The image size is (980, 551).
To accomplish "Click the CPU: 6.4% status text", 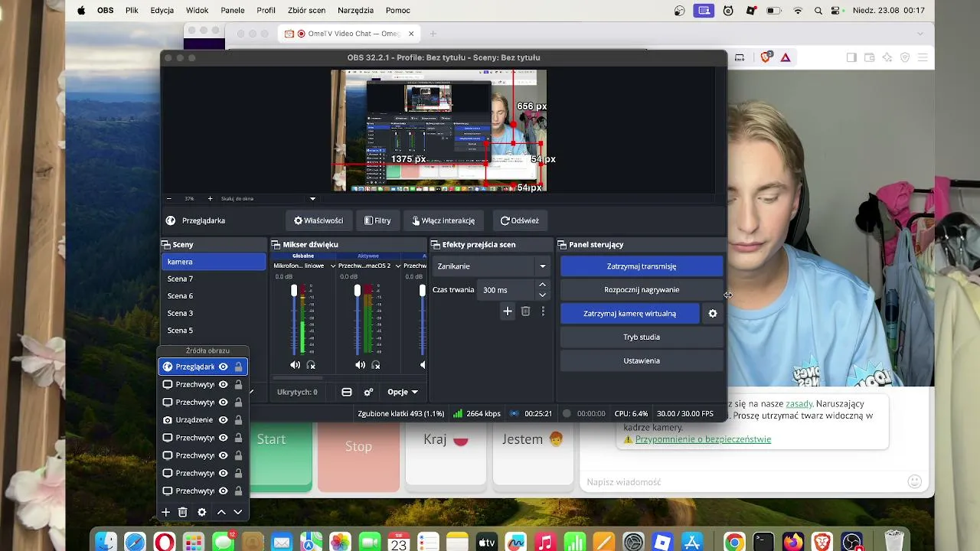I will tap(631, 413).
